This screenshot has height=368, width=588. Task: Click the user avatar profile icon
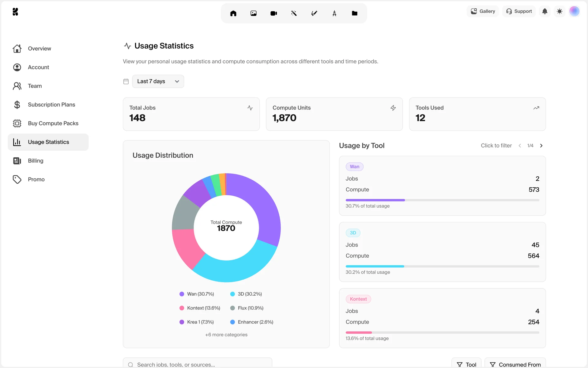pyautogui.click(x=574, y=11)
